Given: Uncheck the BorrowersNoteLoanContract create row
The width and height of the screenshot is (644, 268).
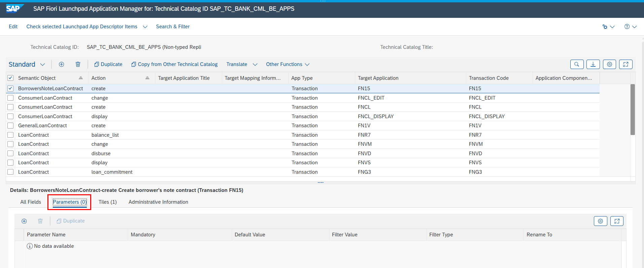Looking at the screenshot, I should coord(10,89).
